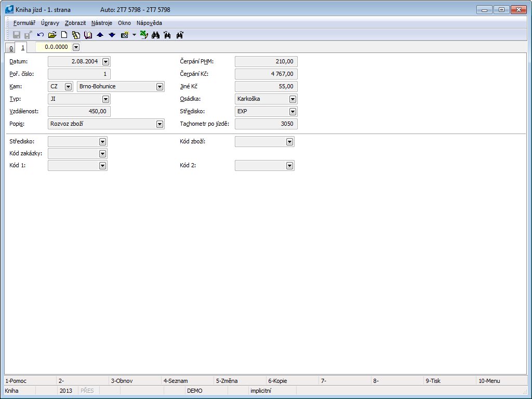The width and height of the screenshot is (532, 399).
Task: Expand the Popis dropdown with Rozvoz zboží
Action: click(x=159, y=124)
